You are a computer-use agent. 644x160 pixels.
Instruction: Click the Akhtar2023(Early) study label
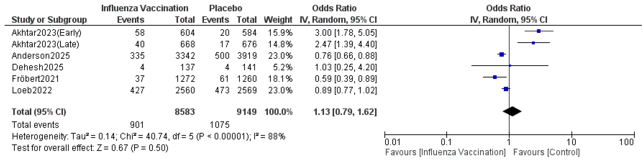[x=47, y=33]
